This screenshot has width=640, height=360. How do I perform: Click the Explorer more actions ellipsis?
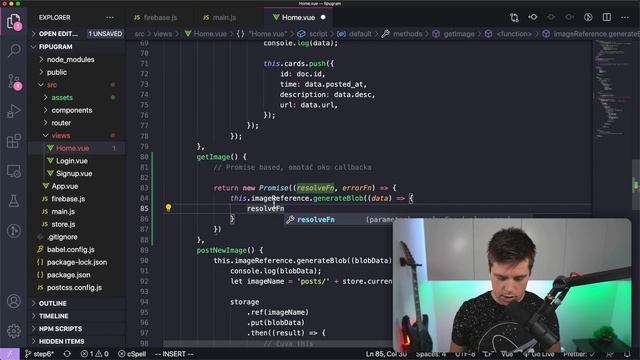point(110,18)
